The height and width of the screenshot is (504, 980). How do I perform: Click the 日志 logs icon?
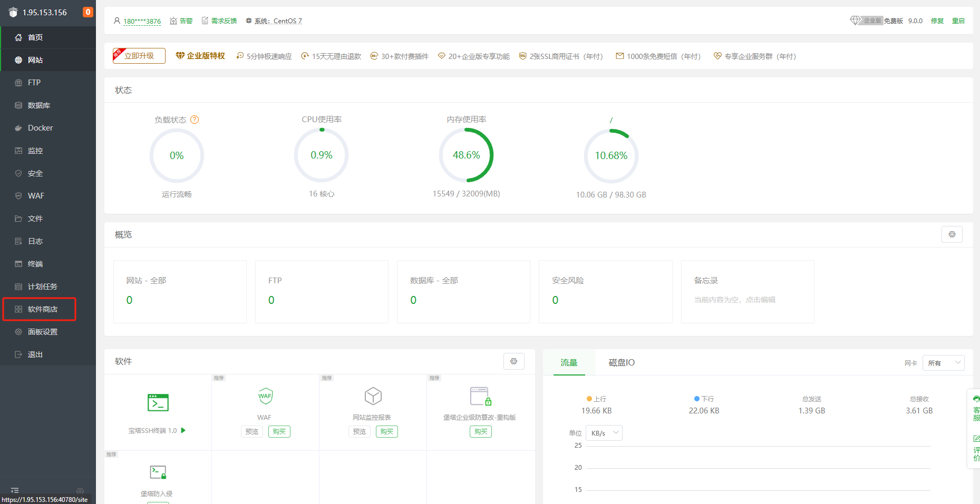tap(18, 241)
